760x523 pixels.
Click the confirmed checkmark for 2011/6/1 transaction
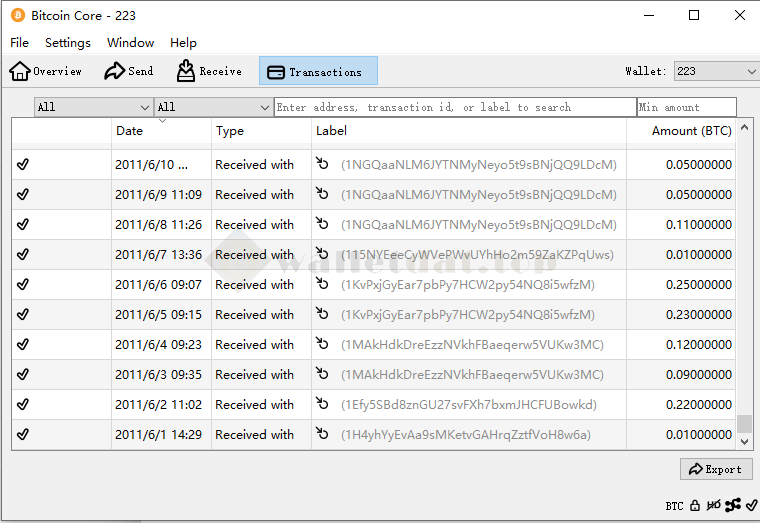pyautogui.click(x=23, y=434)
